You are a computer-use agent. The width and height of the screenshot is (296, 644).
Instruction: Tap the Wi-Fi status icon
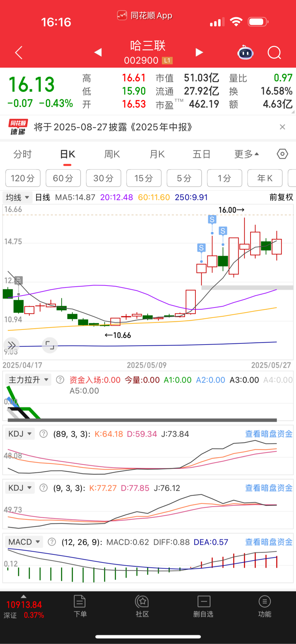tap(236, 22)
